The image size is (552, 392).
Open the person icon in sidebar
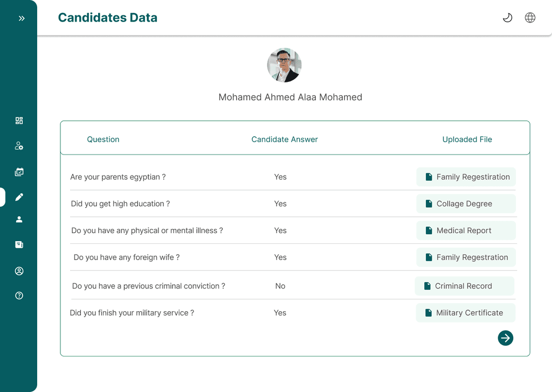19,219
